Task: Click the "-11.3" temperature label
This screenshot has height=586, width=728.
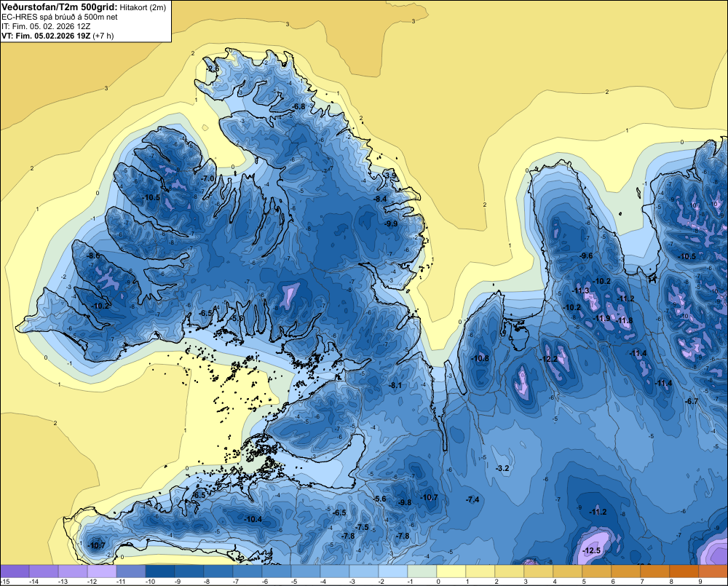Action: click(580, 290)
